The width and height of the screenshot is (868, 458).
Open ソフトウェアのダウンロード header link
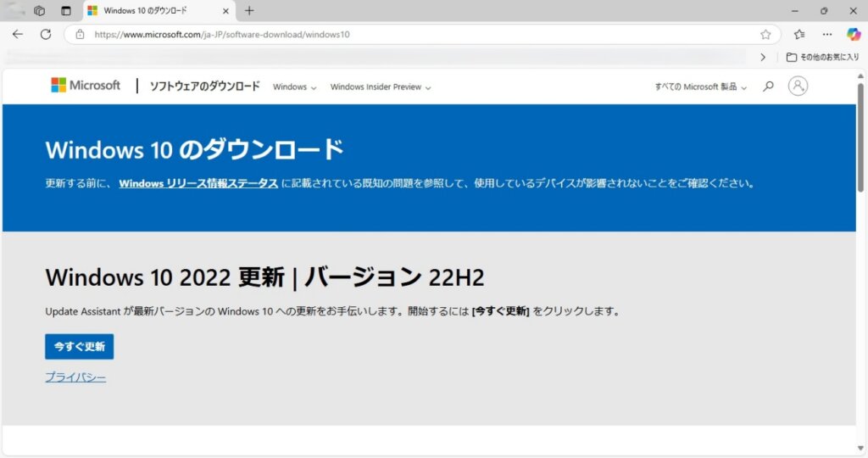tap(205, 86)
